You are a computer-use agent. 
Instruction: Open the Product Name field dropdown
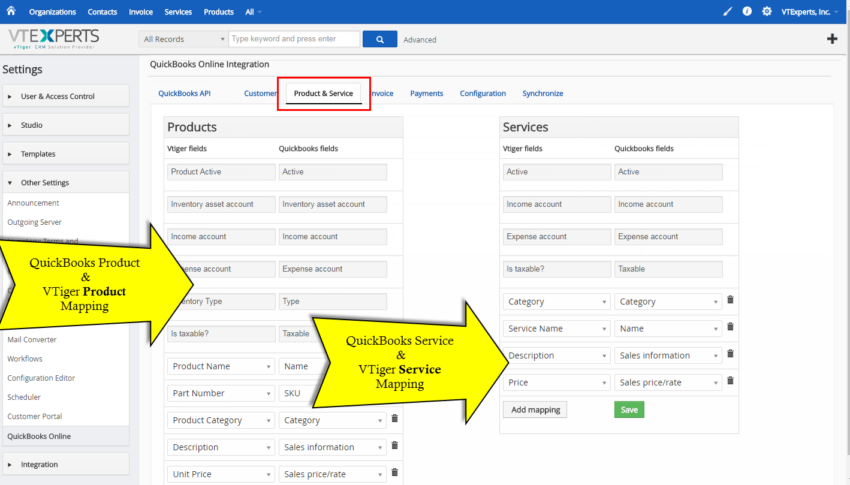click(221, 366)
